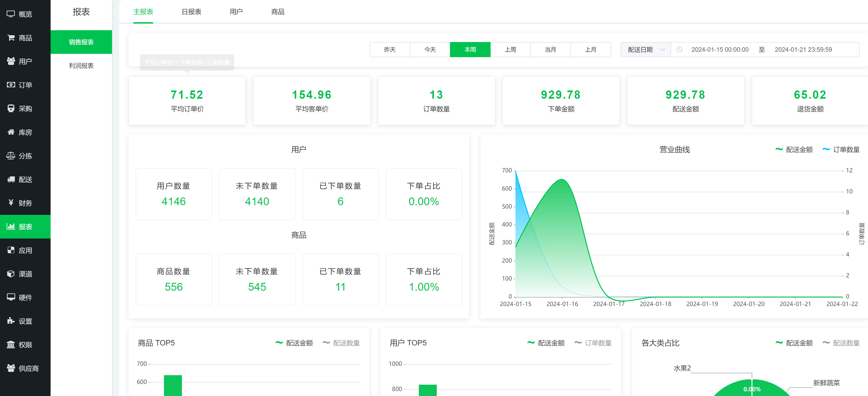Click the 库房 warehouse house icon
This screenshot has height=396, width=868.
[11, 132]
